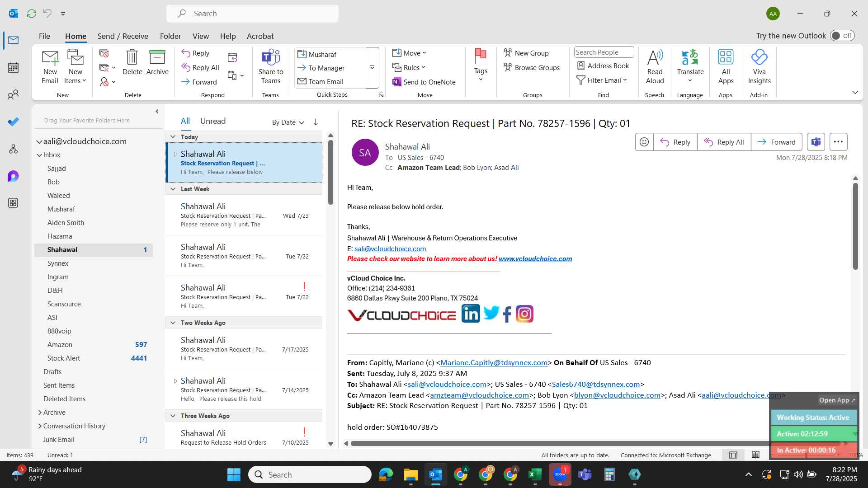868x488 pixels.
Task: Open Meeting reply icon in Respond group
Action: [x=232, y=57]
